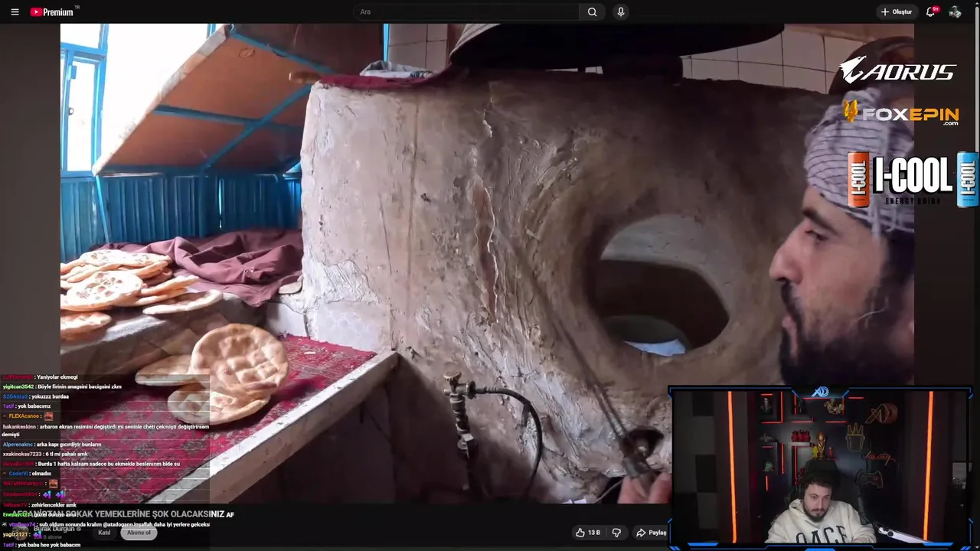Click chat username yagiz2121
This screenshot has height=551, width=980.
(15, 534)
